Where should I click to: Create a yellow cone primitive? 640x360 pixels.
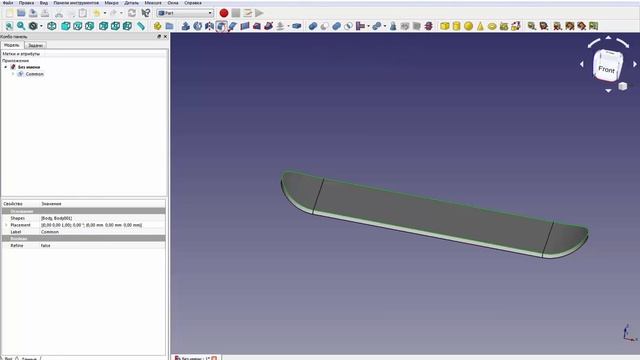point(480,26)
